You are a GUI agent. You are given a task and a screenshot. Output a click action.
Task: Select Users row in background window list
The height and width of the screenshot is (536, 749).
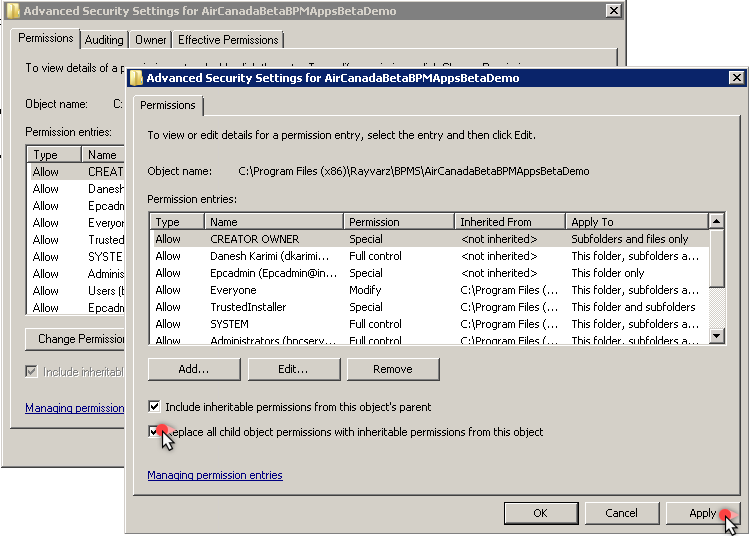click(x=77, y=291)
